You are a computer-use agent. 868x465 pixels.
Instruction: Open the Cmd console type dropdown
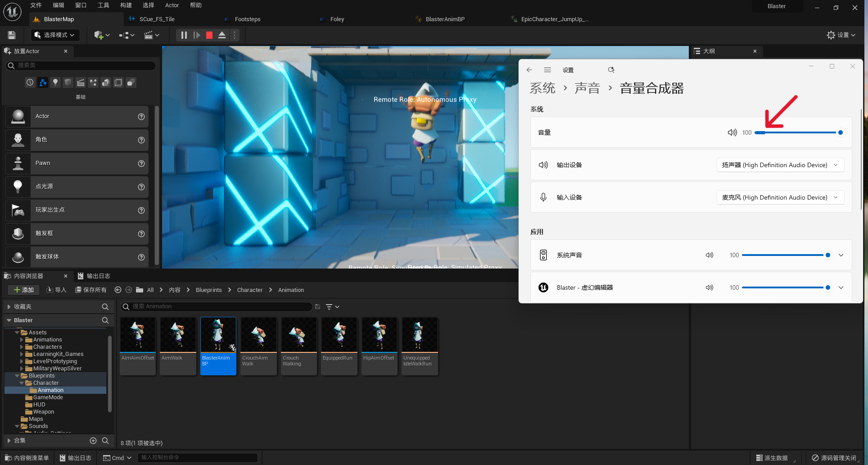[117, 458]
